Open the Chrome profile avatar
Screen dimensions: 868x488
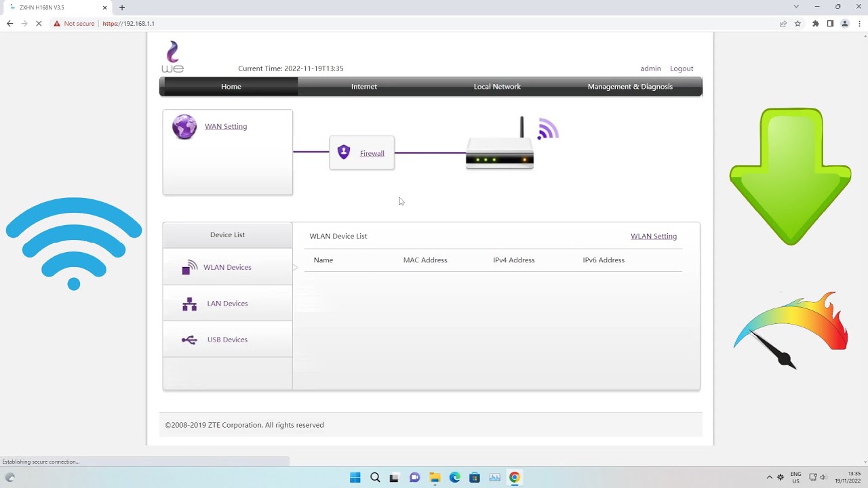pos(845,23)
